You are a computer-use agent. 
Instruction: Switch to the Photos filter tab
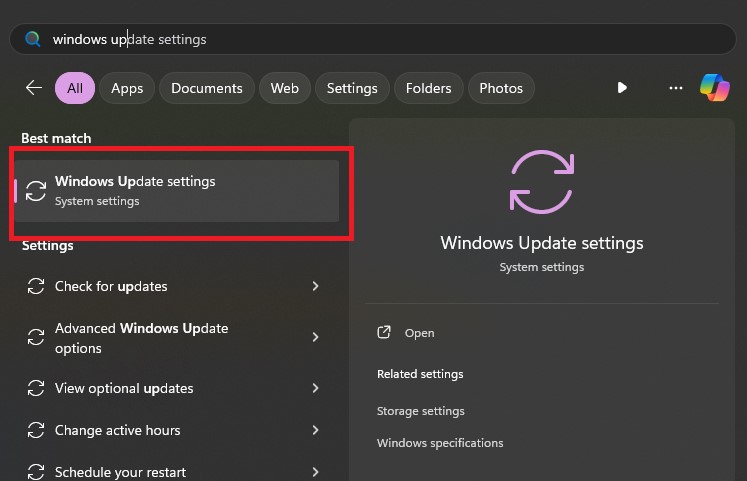pos(501,88)
